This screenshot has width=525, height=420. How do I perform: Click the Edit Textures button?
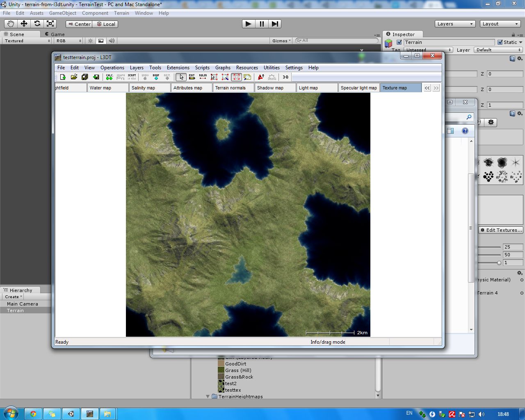pyautogui.click(x=501, y=230)
